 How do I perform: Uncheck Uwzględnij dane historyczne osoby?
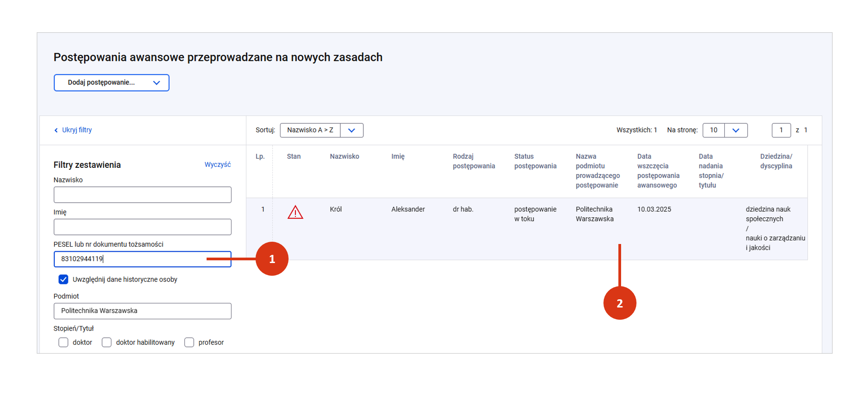coord(63,279)
